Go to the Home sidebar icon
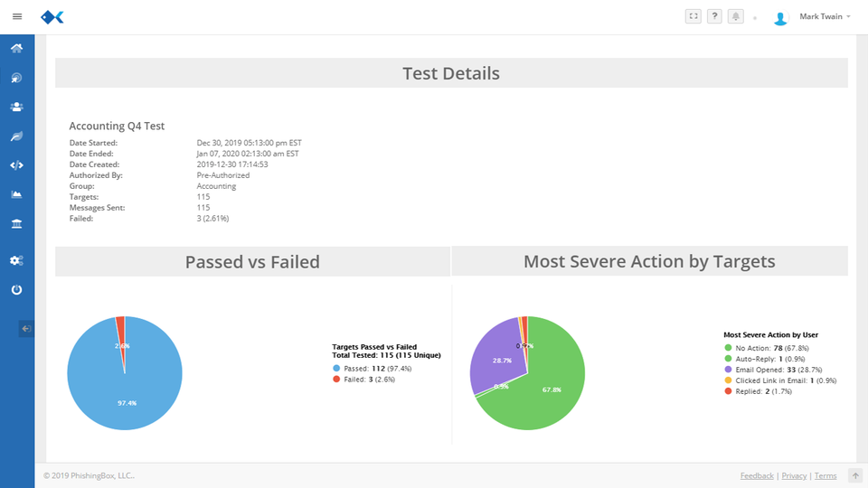 click(16, 48)
